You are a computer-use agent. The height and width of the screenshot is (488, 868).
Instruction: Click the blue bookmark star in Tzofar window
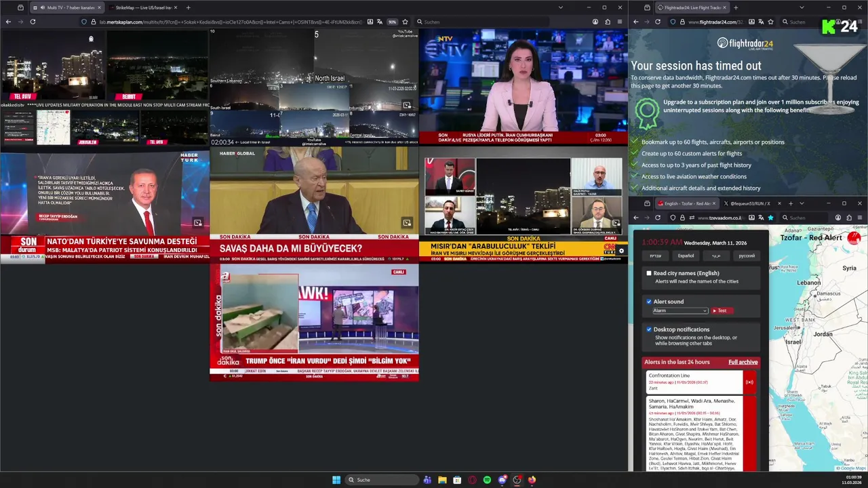coord(770,218)
